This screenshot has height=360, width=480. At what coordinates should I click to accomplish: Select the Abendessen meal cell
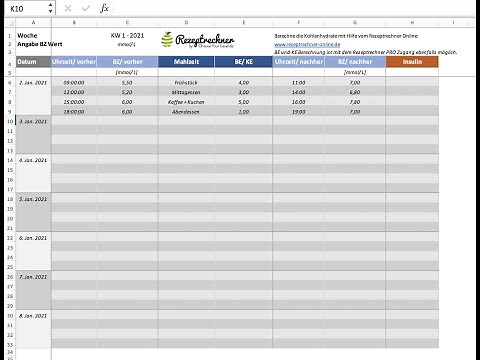point(186,112)
